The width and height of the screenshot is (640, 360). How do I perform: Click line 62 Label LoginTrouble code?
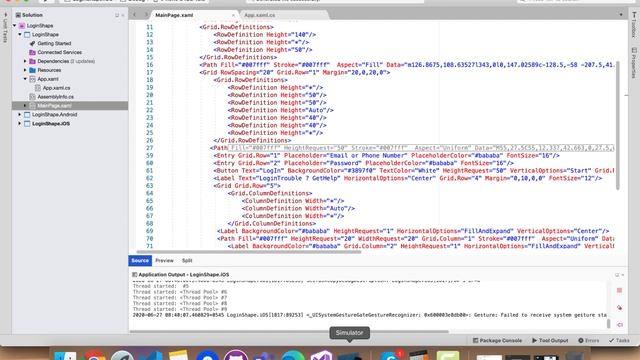point(407,178)
